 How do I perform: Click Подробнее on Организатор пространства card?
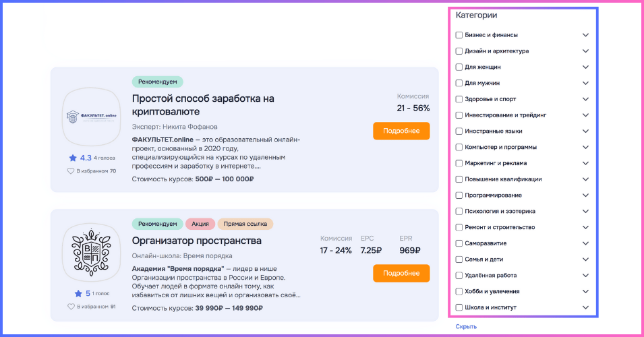401,274
